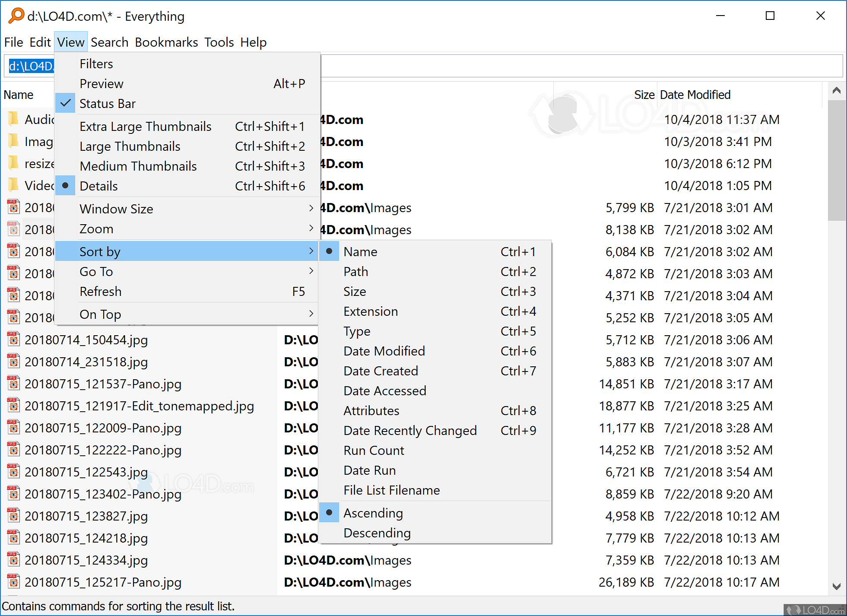Click JPG icon of 20180714_150454.jpg

pos(13,340)
